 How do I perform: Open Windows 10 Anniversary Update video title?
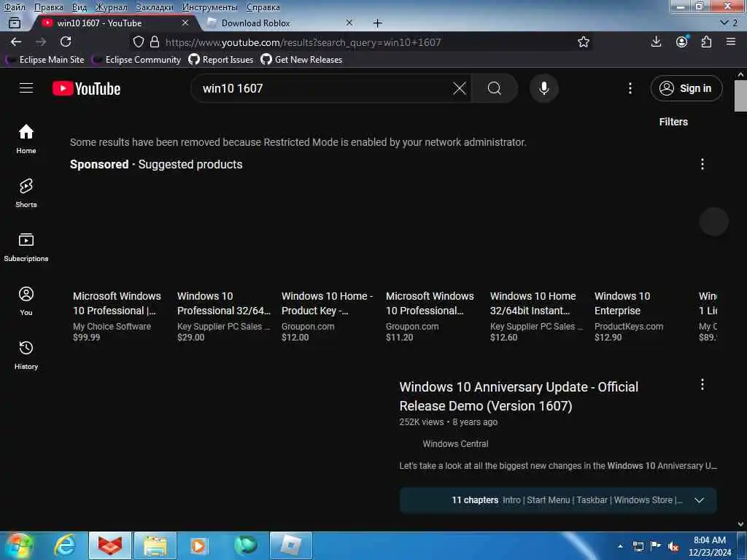click(x=519, y=396)
